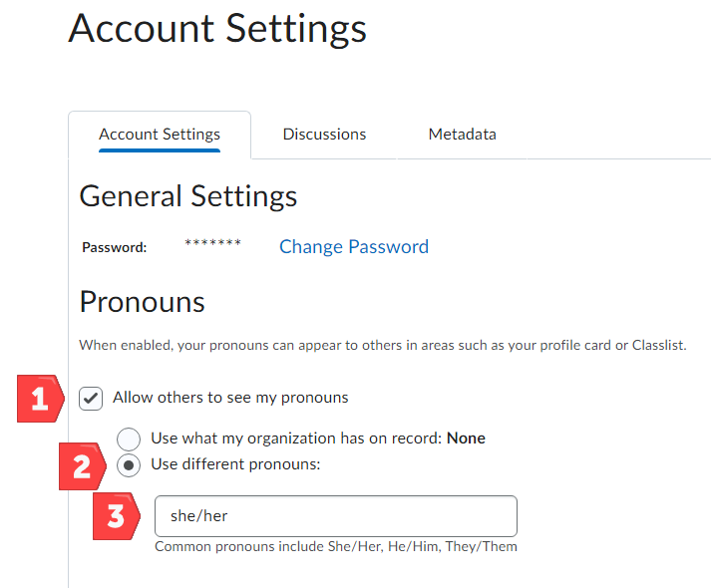711x588 pixels.
Task: Open the Metadata tab
Action: point(462,135)
